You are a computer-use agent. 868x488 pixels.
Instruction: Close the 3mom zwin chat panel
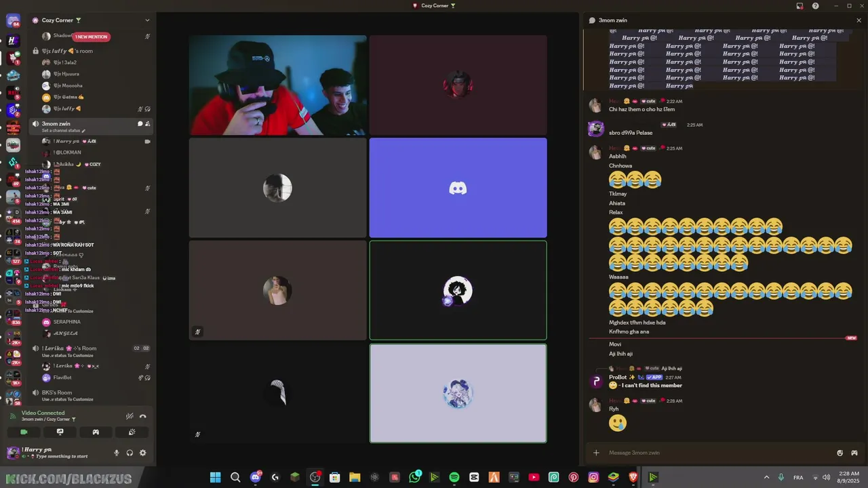[x=859, y=20]
